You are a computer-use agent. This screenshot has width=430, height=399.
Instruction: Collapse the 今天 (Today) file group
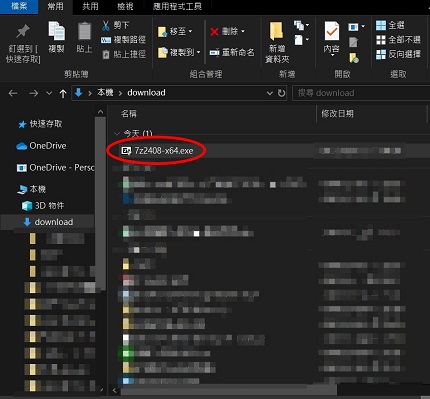pyautogui.click(x=117, y=134)
